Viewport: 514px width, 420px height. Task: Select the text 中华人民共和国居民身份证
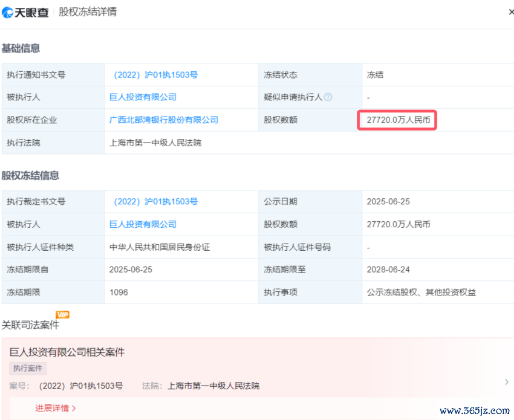pyautogui.click(x=160, y=247)
